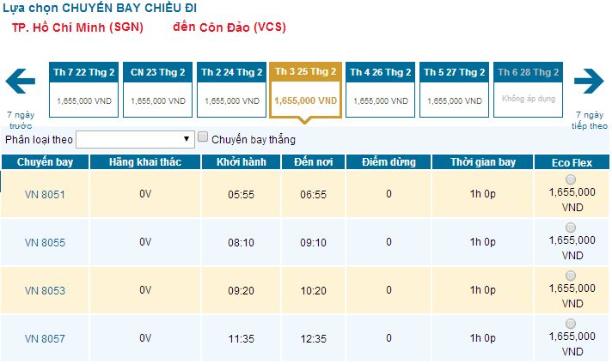Click the Khởi hành column header

click(x=242, y=162)
